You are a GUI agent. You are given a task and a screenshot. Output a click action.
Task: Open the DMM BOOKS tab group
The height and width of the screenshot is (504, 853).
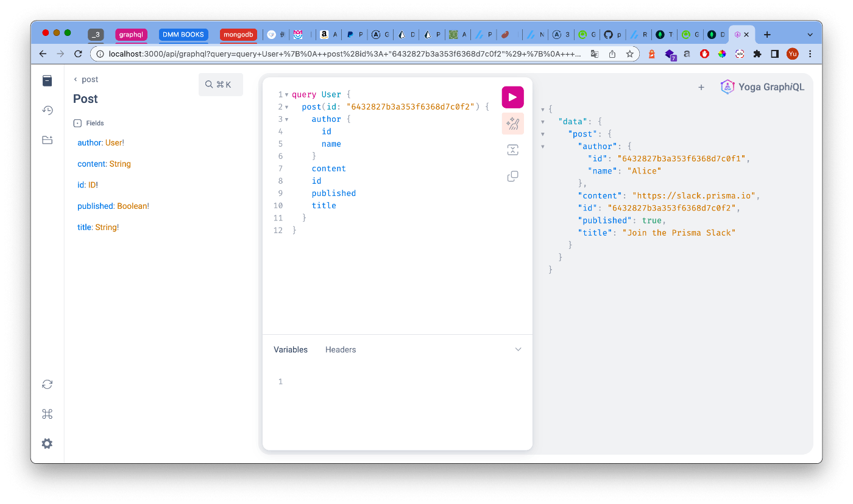(x=183, y=35)
